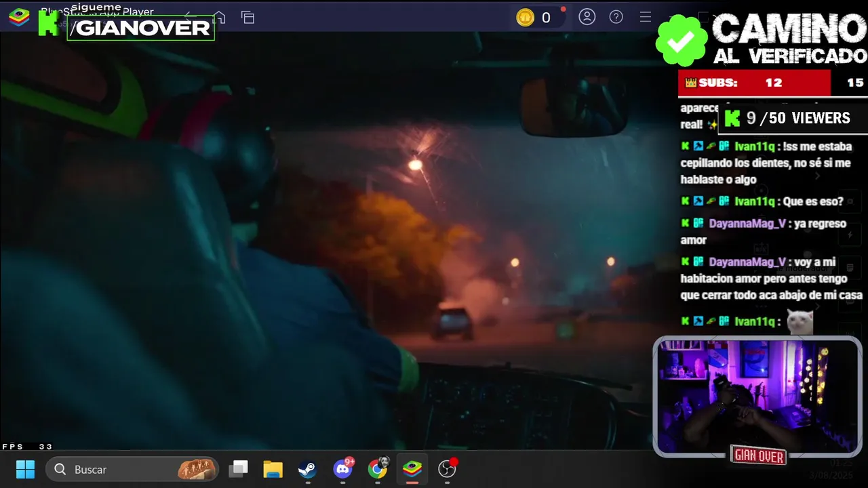Click the car ahead on the road
Screen dimensions: 868x488
click(x=452, y=323)
